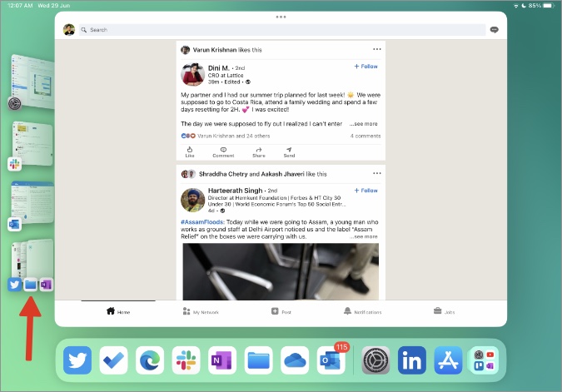Go to the Notifications tab

[362, 311]
